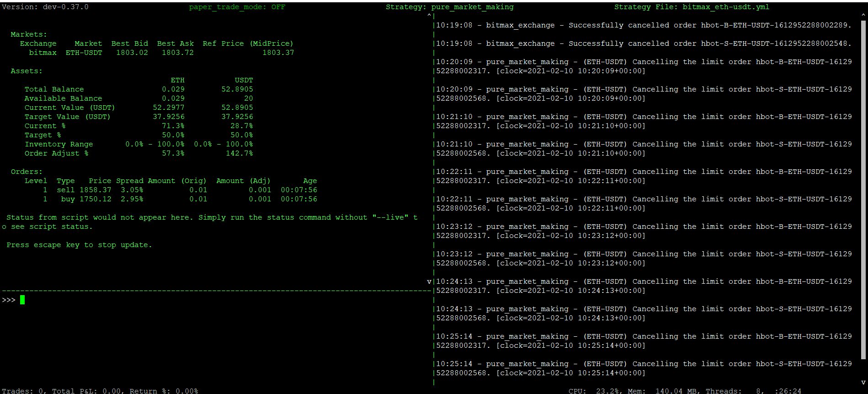Screen dimensions: 868x394
Task: Click 'Mem: 140.04 MB' in status bar
Action: 662,391
